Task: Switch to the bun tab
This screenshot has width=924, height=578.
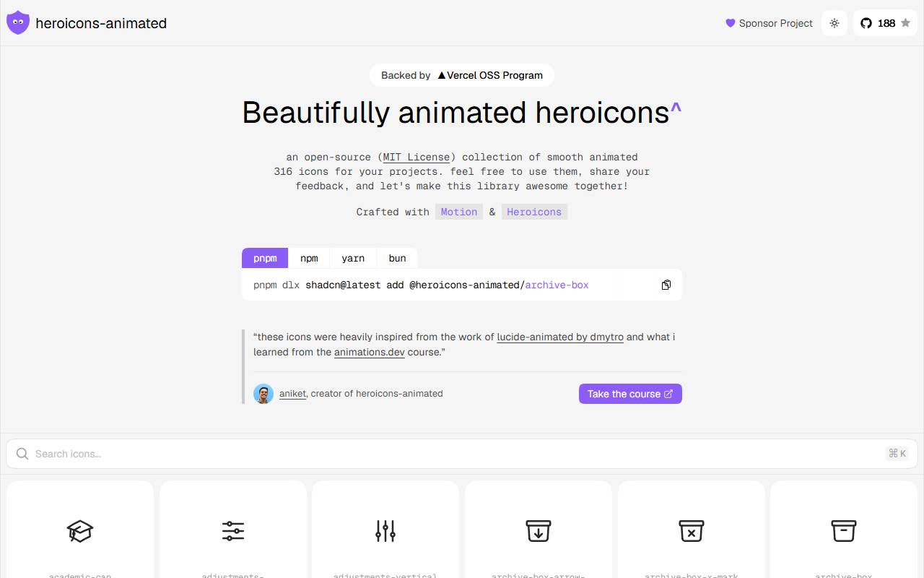Action: tap(397, 258)
